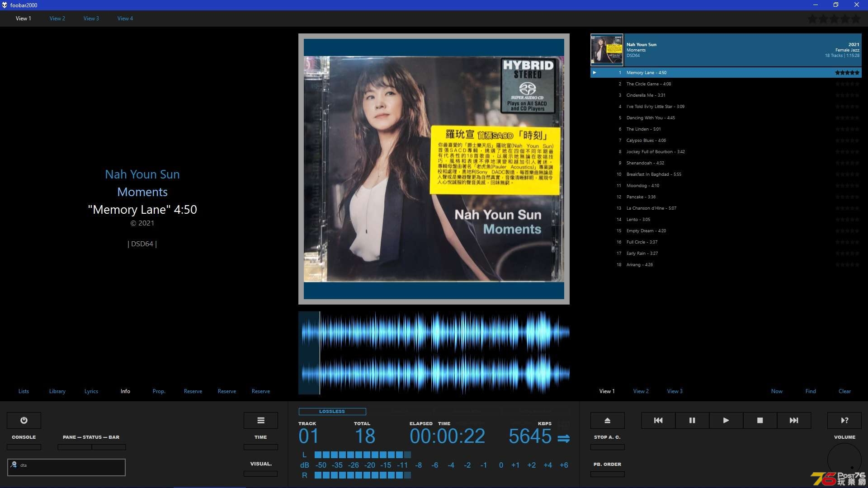868x488 pixels.
Task: Click the left channel VU meter bar
Action: point(363,455)
